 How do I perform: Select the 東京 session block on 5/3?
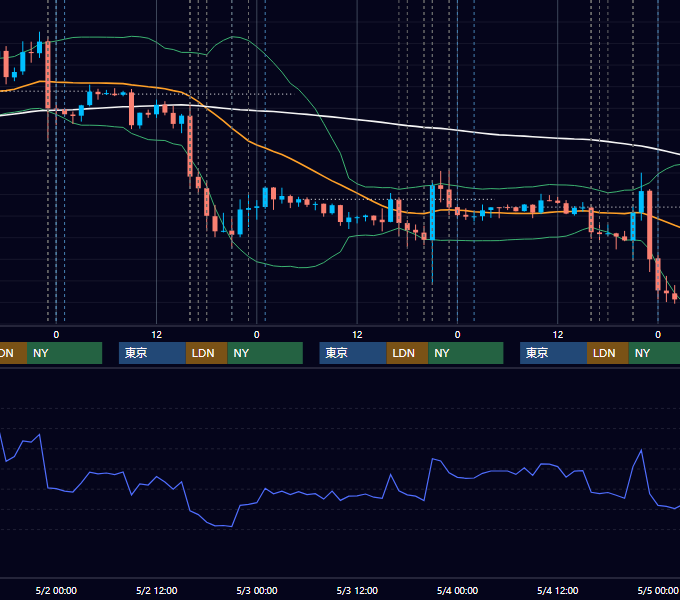click(x=353, y=353)
